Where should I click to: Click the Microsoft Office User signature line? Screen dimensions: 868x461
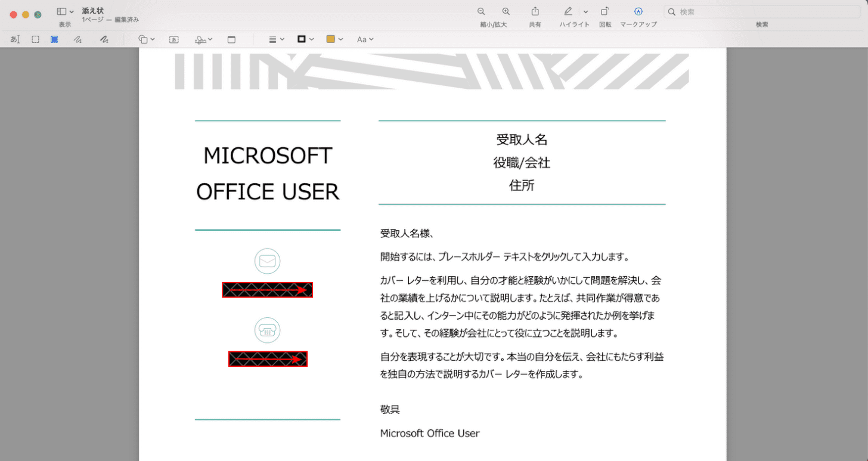pos(430,434)
